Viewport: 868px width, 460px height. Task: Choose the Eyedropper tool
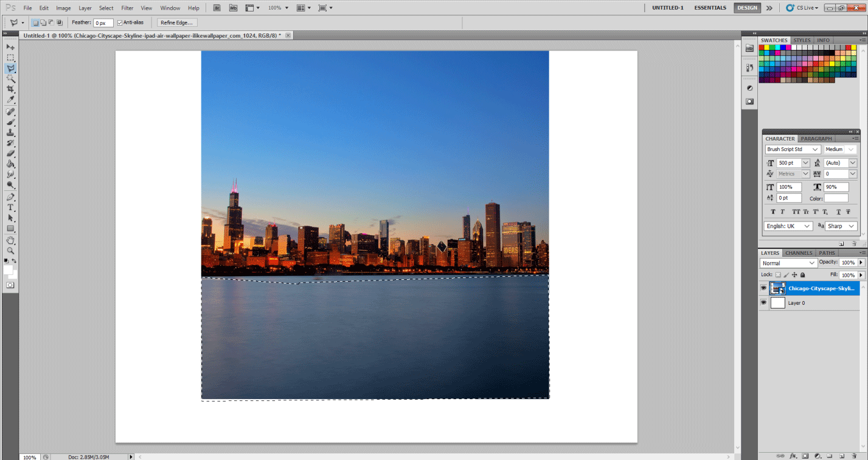(x=10, y=100)
